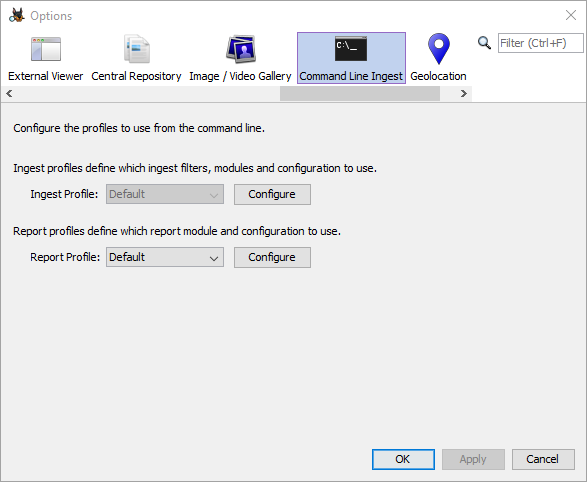Select the Central Repository icon
The image size is (587, 482).
coord(137,49)
